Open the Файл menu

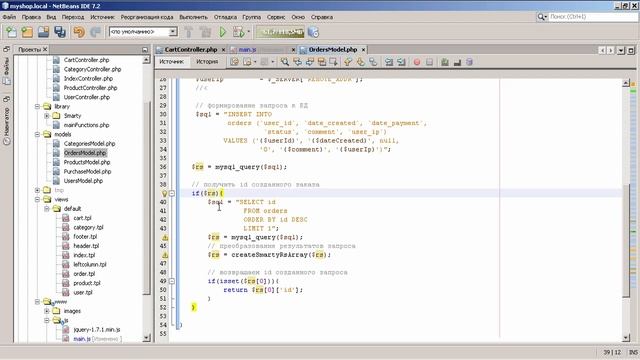tap(9, 17)
